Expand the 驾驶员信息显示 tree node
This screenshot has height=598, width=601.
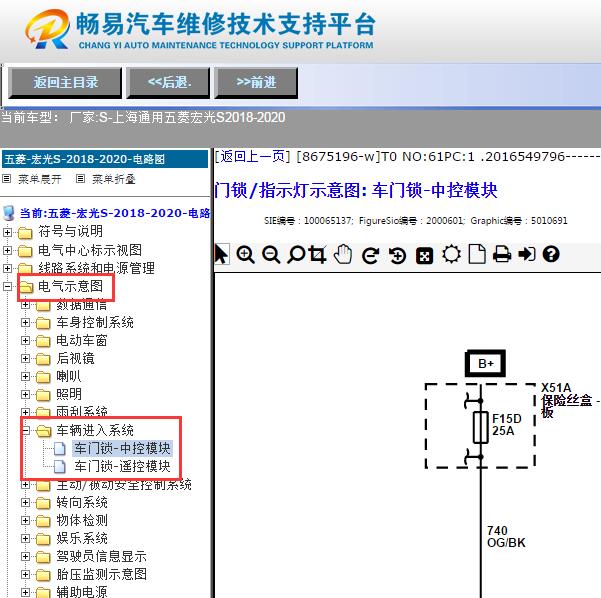(25, 556)
